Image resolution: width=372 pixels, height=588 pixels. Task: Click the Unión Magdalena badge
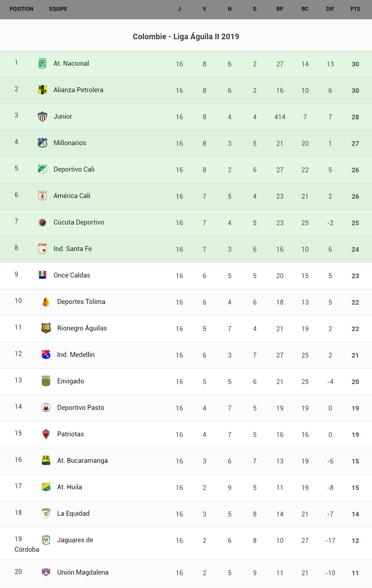46,572
